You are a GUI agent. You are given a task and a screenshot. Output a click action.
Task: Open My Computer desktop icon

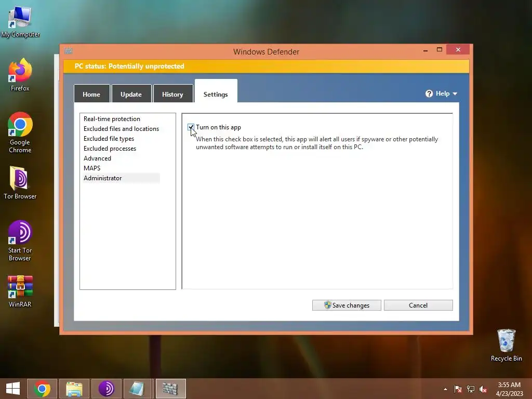(x=20, y=21)
